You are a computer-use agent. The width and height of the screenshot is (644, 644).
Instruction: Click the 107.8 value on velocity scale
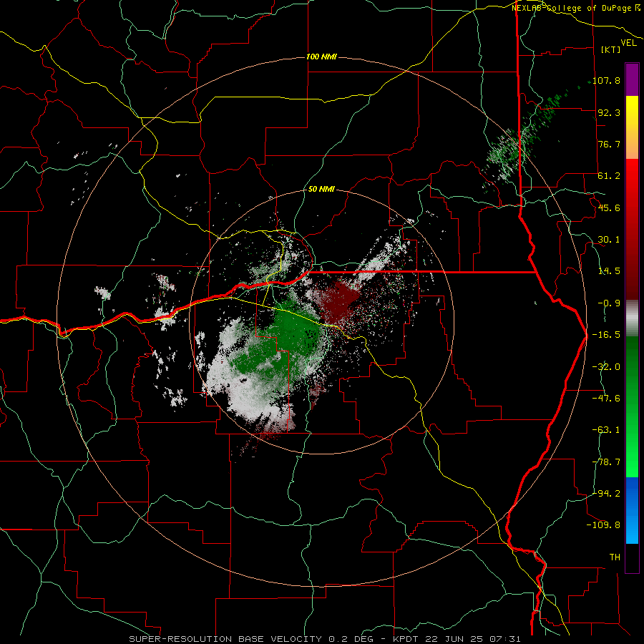[x=606, y=80]
